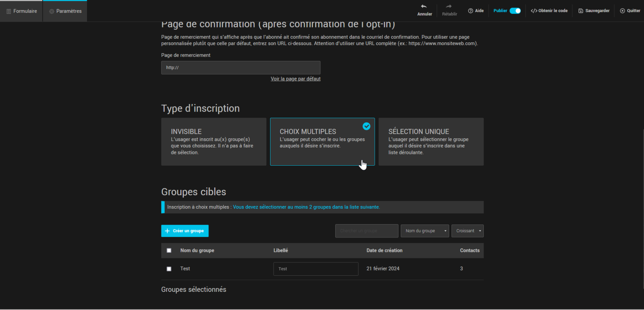Image resolution: width=644 pixels, height=310 pixels.
Task: Click the Annuler undo arrow icon
Action: (x=424, y=6)
